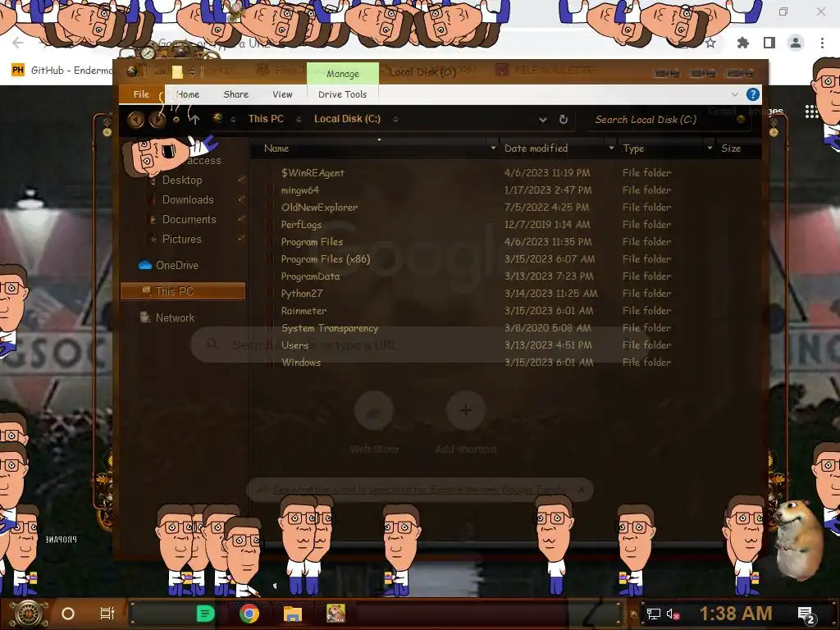
Task: Open the View ribbon tab
Action: tap(282, 94)
